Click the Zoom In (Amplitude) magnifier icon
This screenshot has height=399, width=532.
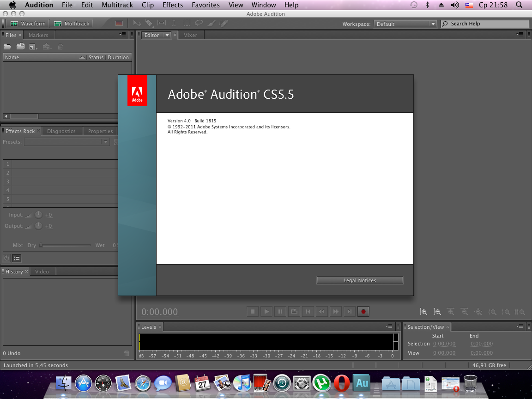click(x=423, y=312)
